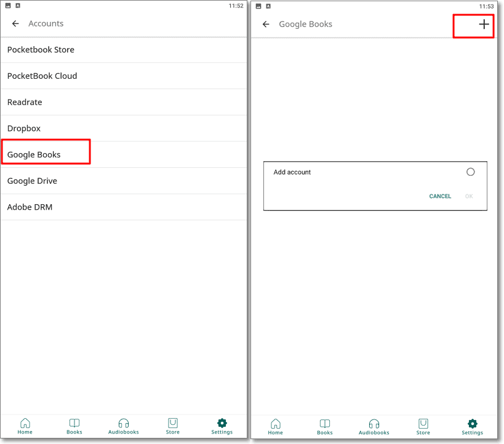Open Settings tab in Google Books screen
Viewport: 504px width, 444px height.
472,427
